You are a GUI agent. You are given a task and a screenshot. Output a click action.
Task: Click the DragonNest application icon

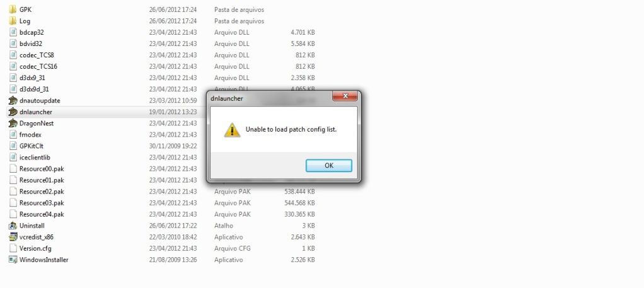(13, 124)
